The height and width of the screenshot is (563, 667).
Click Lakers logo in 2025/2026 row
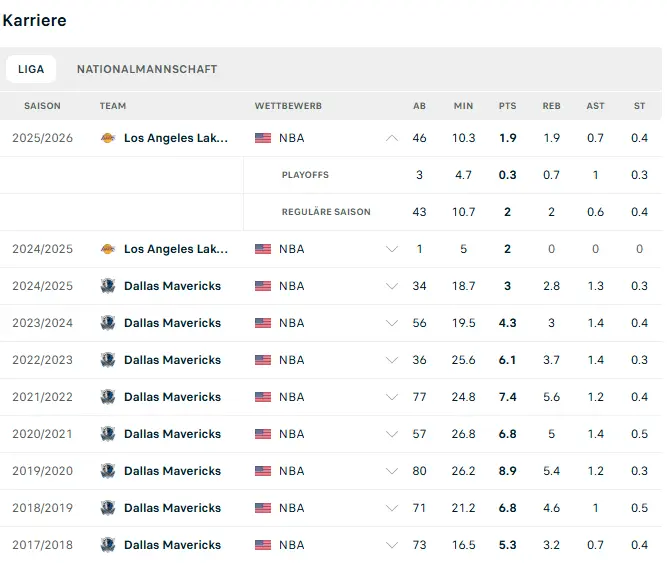[x=108, y=138]
